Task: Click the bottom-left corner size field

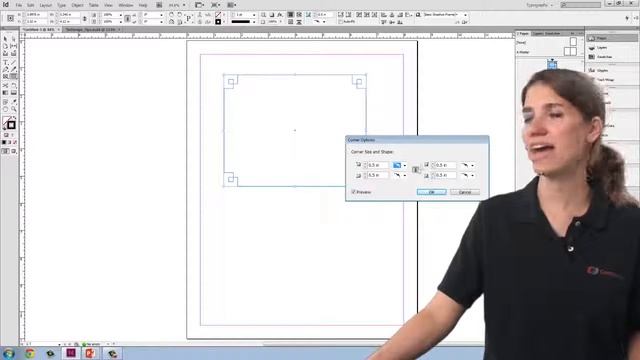Action: 378,175
